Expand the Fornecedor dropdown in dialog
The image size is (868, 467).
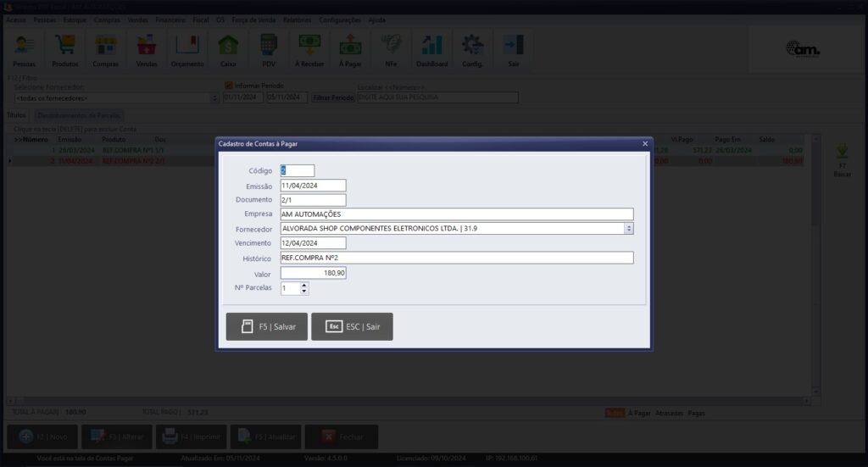[x=628, y=228]
